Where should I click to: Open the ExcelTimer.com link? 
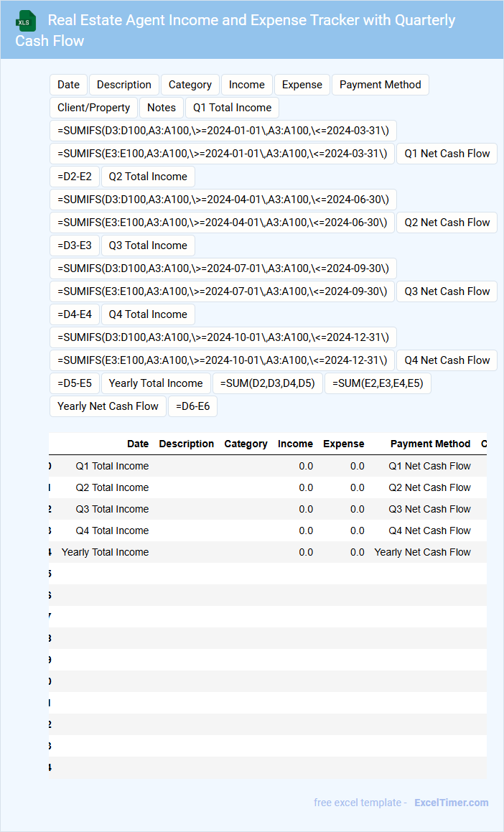tap(452, 803)
